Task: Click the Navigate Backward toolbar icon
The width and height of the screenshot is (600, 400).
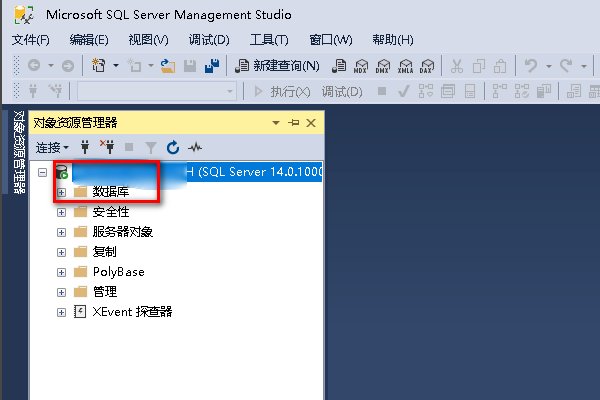Action: coord(34,66)
